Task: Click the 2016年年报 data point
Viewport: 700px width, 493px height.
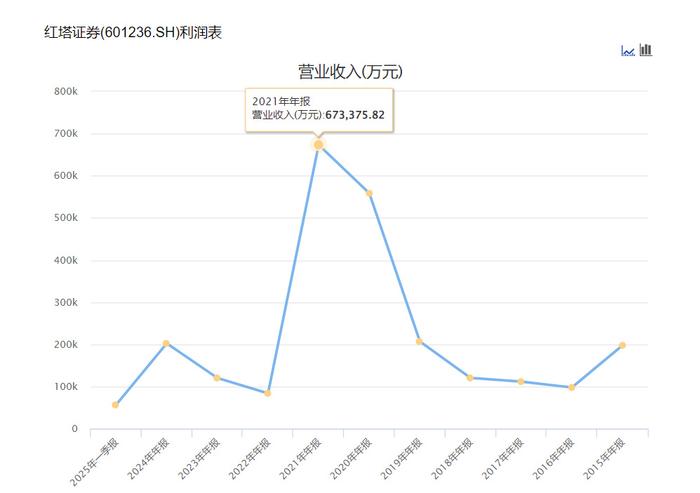Action: [571, 388]
